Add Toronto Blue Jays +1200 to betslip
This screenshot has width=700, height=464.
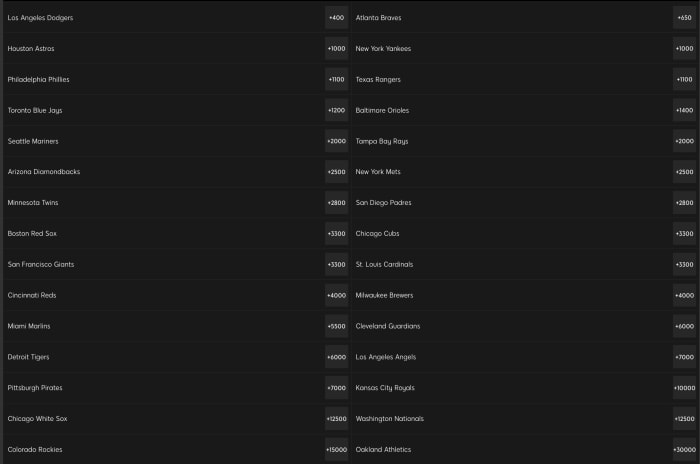point(336,111)
